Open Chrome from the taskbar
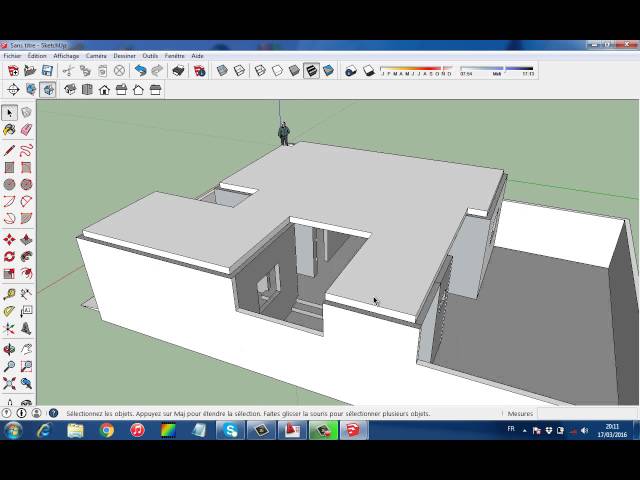640x480 pixels. point(106,430)
